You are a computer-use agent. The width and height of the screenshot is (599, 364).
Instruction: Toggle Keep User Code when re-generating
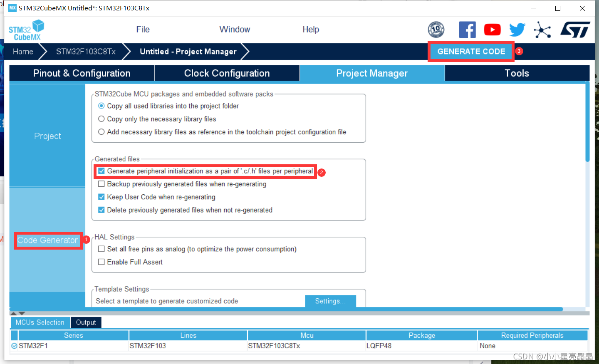101,197
